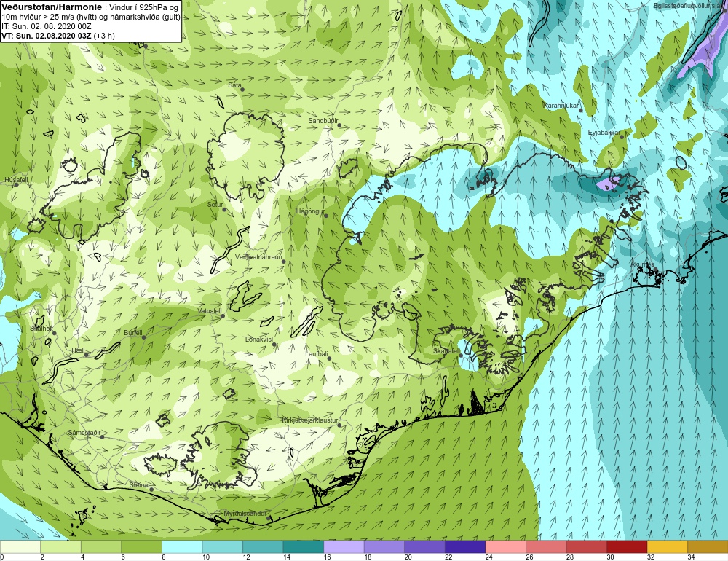Select the Kárahnjúkar place name
The image size is (728, 561).
click(x=561, y=106)
